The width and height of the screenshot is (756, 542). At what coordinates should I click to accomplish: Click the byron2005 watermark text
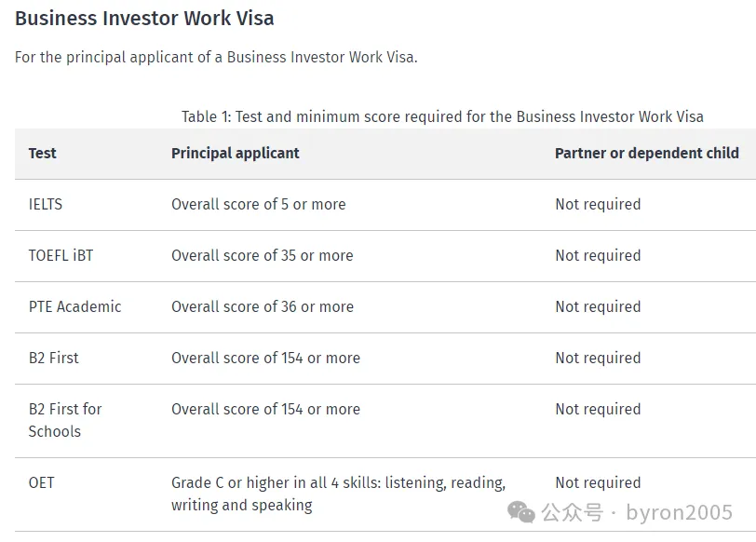click(x=680, y=512)
